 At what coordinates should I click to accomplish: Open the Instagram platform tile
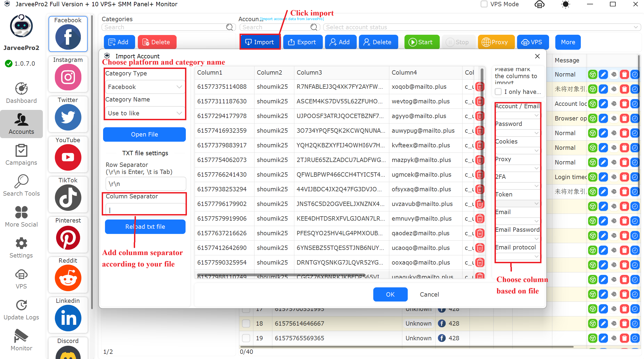tap(68, 74)
